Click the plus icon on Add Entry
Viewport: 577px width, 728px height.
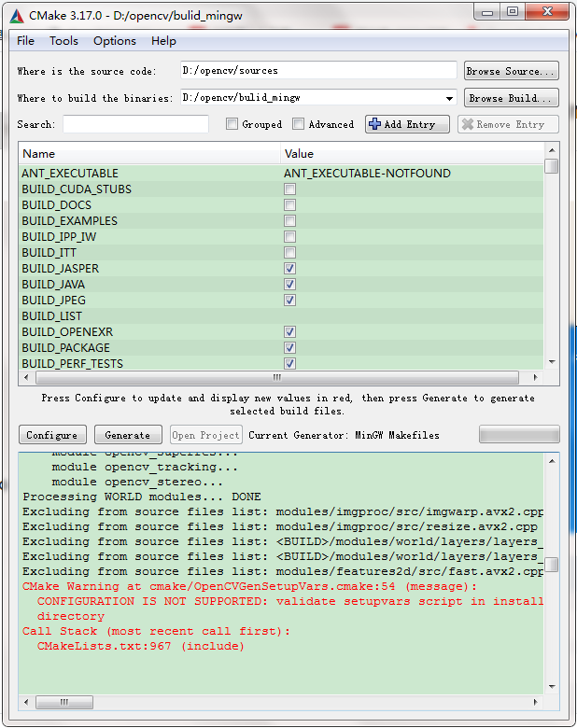(374, 124)
